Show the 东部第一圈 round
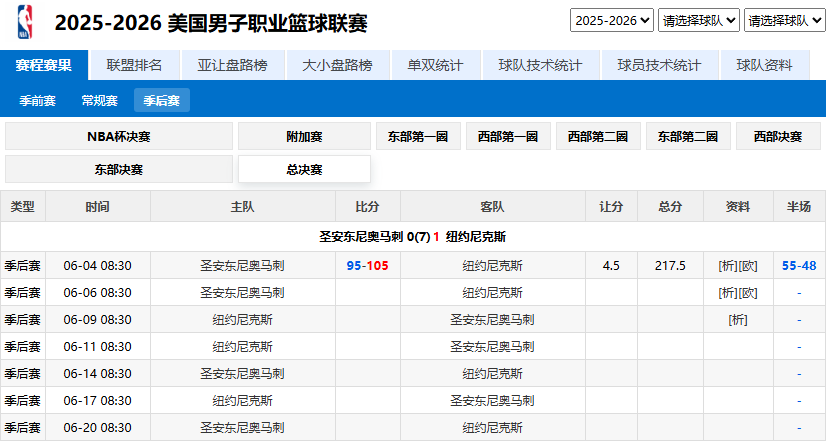 coord(418,137)
